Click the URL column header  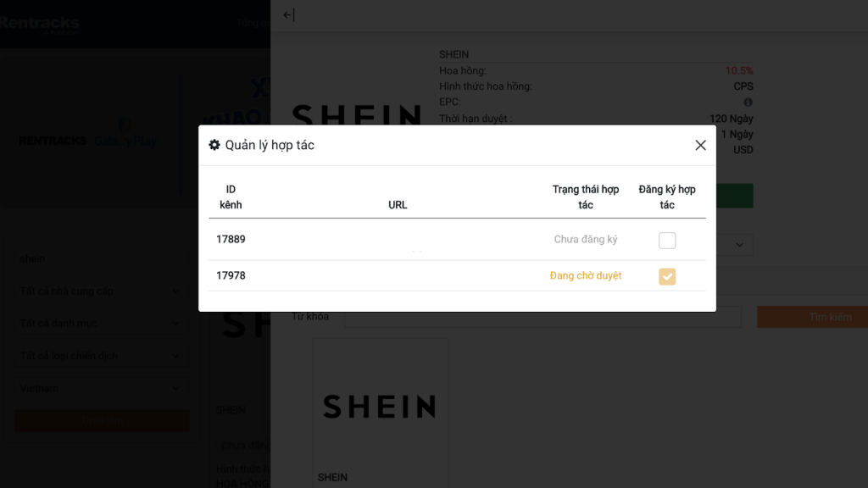tap(398, 205)
